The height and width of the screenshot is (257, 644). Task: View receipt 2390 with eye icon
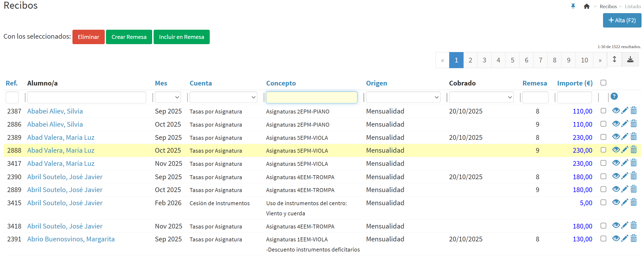(616, 176)
